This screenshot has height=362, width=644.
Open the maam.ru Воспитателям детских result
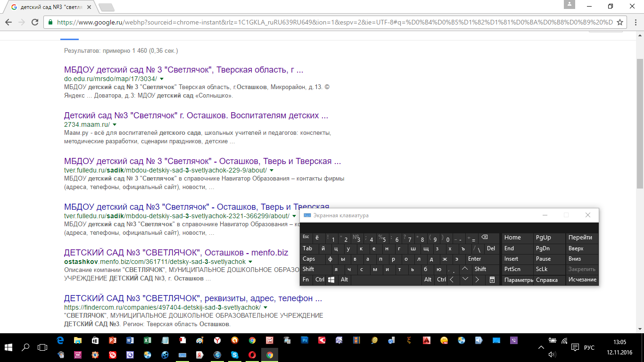pos(196,115)
